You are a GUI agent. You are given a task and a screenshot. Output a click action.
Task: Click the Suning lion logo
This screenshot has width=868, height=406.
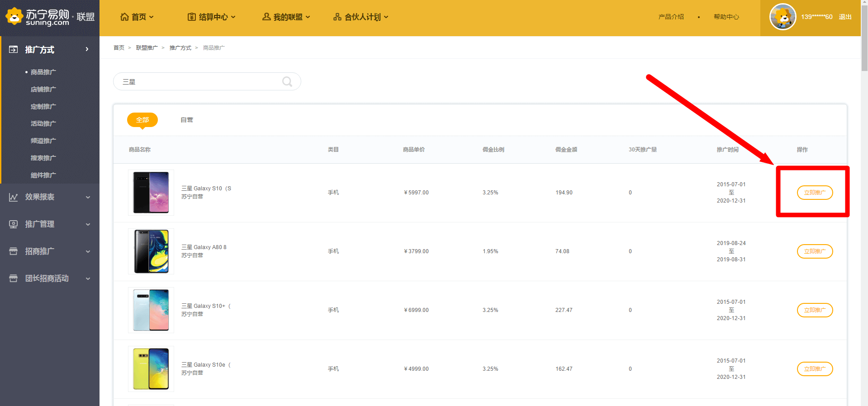click(14, 17)
